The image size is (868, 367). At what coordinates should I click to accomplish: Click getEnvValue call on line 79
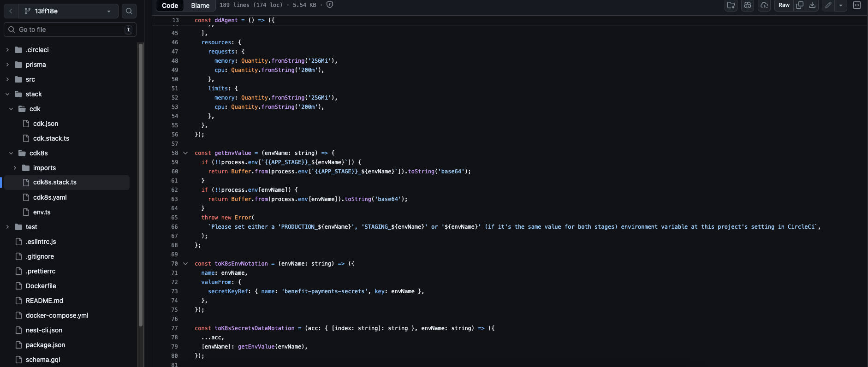coord(256,347)
